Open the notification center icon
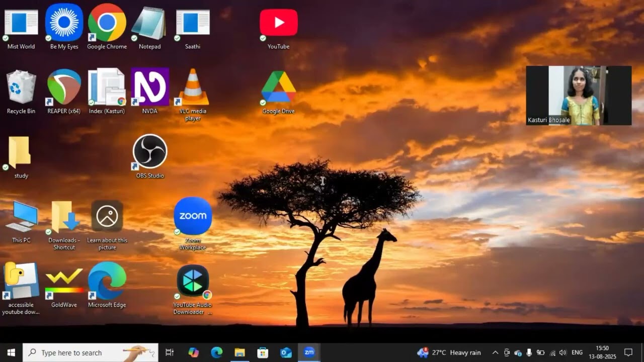 click(628, 352)
